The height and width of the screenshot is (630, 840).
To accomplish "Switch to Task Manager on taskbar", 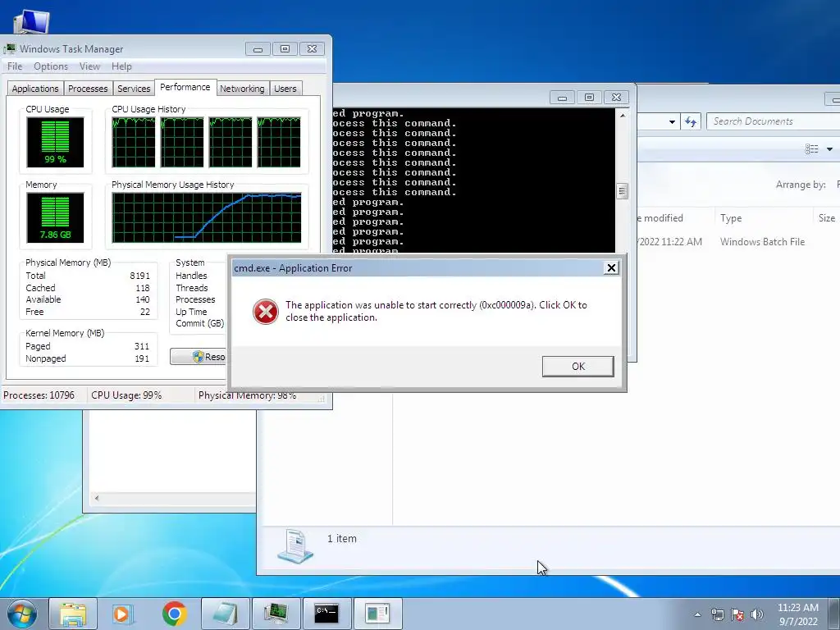I will click(x=276, y=614).
